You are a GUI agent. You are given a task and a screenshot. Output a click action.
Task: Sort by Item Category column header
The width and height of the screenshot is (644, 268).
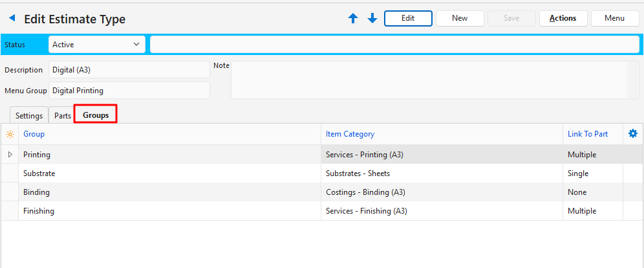pyautogui.click(x=350, y=134)
